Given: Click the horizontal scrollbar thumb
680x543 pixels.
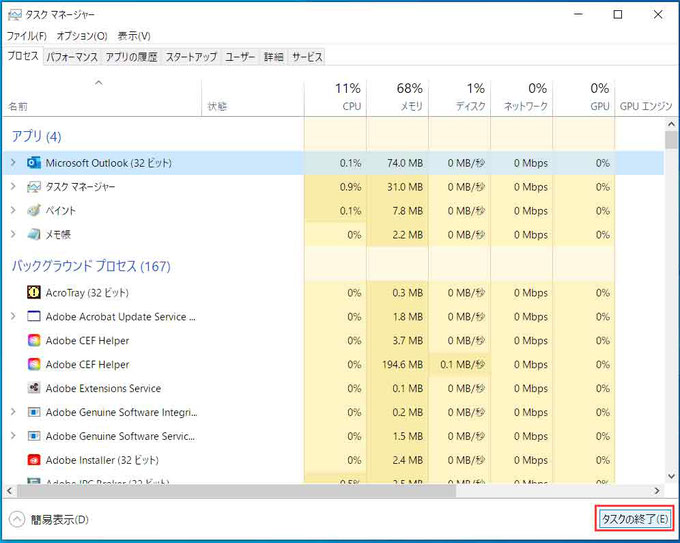Looking at the screenshot, I should click(236, 491).
